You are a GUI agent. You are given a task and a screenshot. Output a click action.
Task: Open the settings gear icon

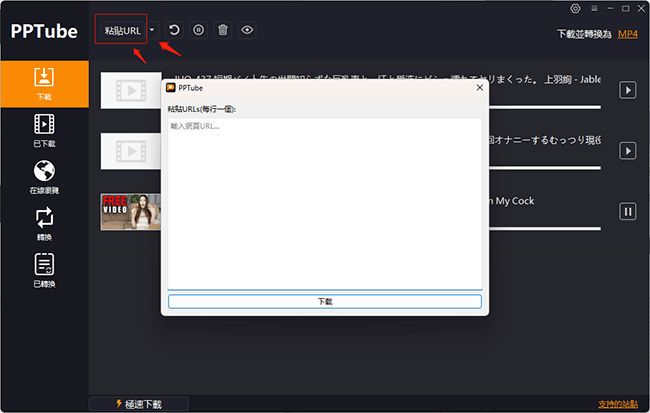(575, 8)
